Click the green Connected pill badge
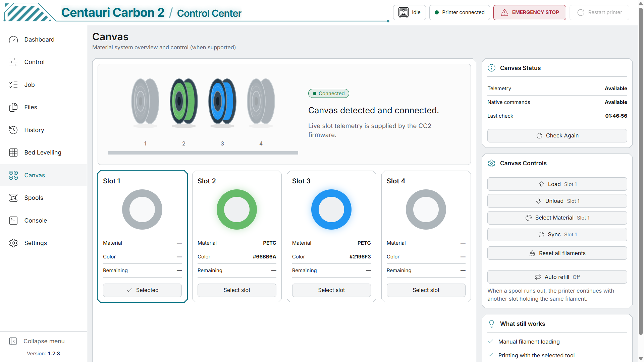This screenshot has width=644, height=362. (329, 94)
